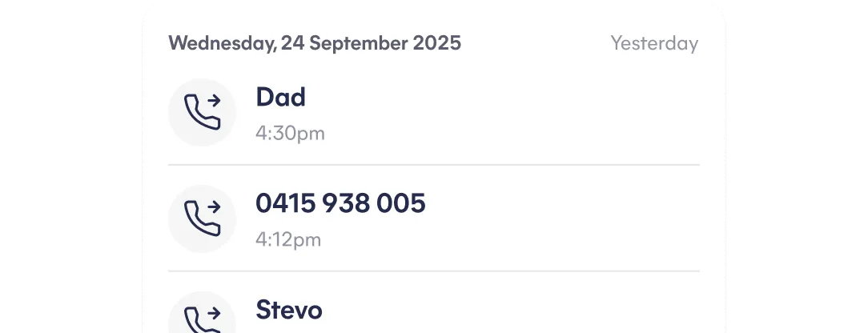Click the year 2025 in the date header

[x=436, y=43]
